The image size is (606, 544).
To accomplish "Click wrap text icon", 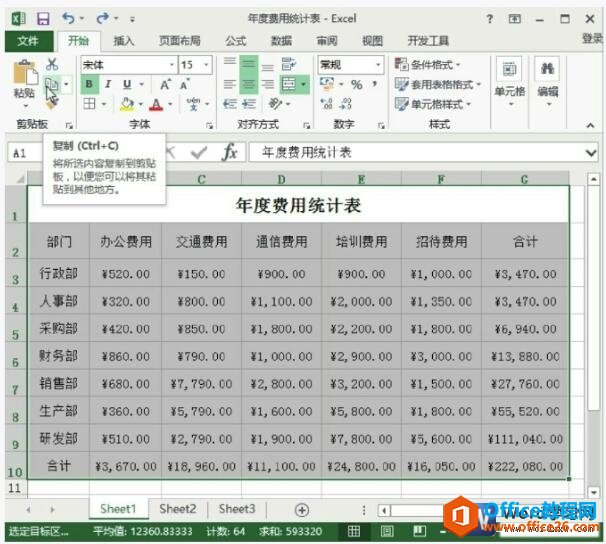I will click(x=288, y=64).
